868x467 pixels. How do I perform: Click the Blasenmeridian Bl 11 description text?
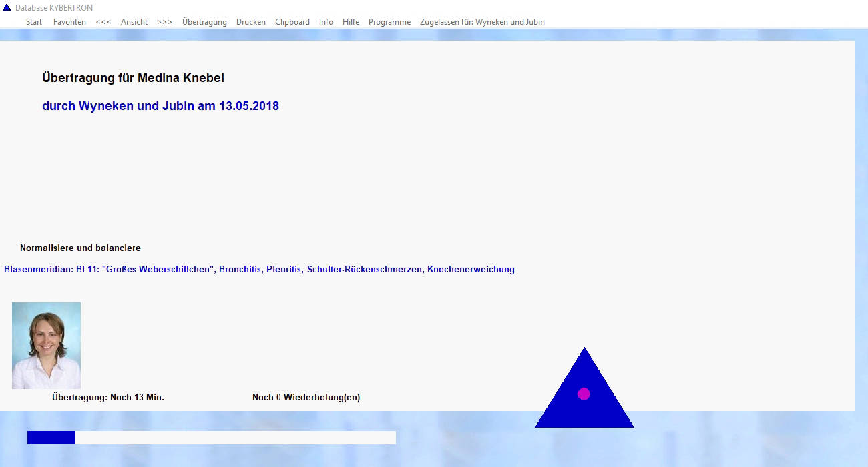pos(259,270)
